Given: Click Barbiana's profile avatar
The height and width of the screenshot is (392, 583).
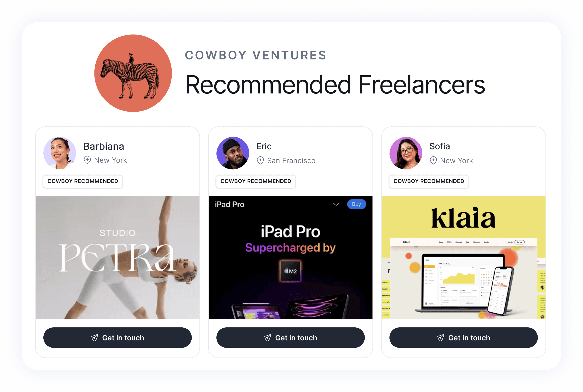Looking at the screenshot, I should point(59,153).
